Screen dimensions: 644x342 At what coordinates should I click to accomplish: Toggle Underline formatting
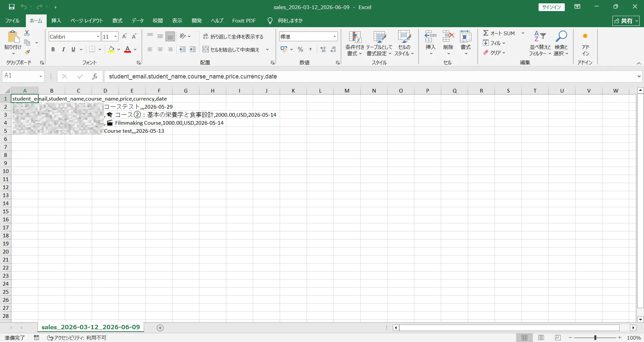click(x=73, y=50)
